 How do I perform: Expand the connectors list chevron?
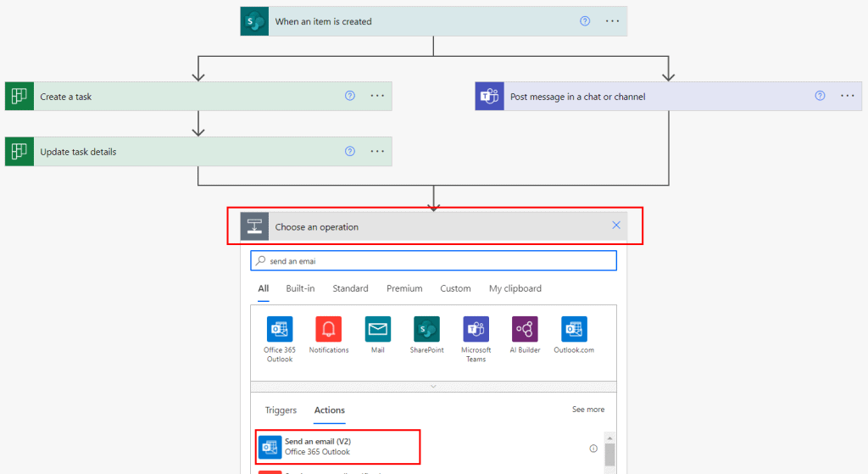tap(433, 387)
